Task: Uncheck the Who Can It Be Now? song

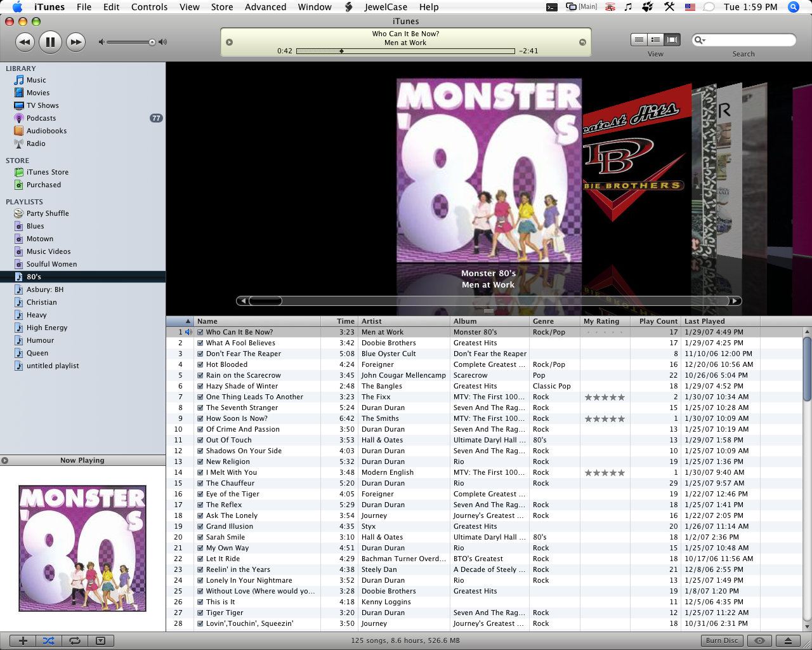Action: coord(200,332)
